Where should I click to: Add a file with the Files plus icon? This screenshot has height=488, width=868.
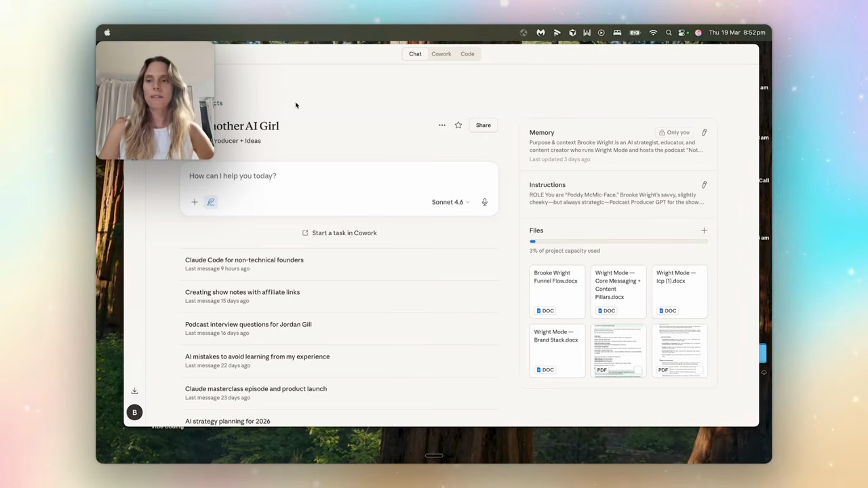pos(704,231)
